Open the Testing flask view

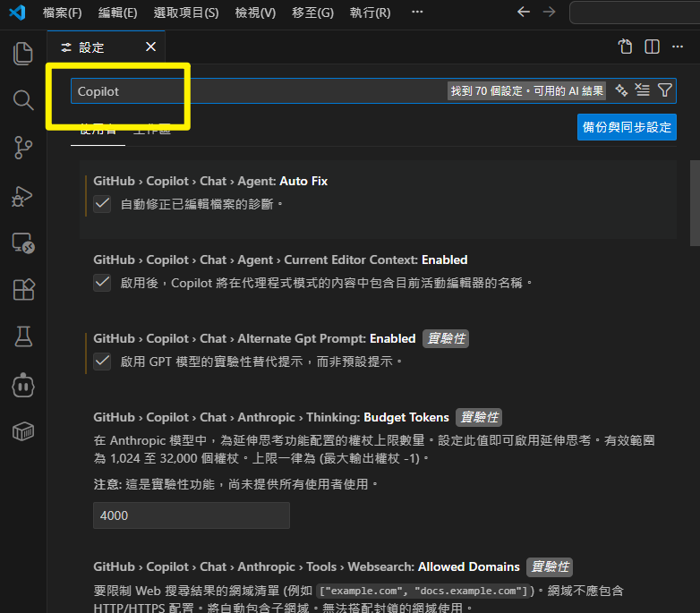(22, 336)
